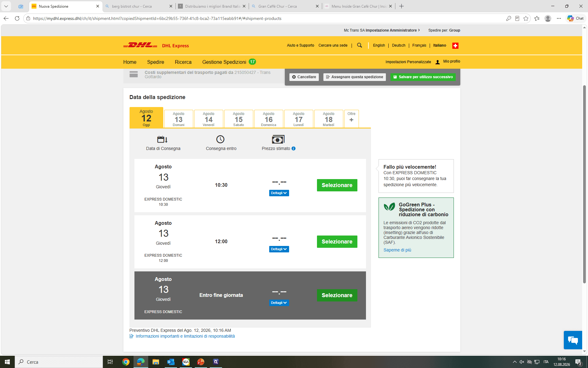The image size is (588, 368).
Task: Add page to favorites star icon
Action: click(x=526, y=18)
